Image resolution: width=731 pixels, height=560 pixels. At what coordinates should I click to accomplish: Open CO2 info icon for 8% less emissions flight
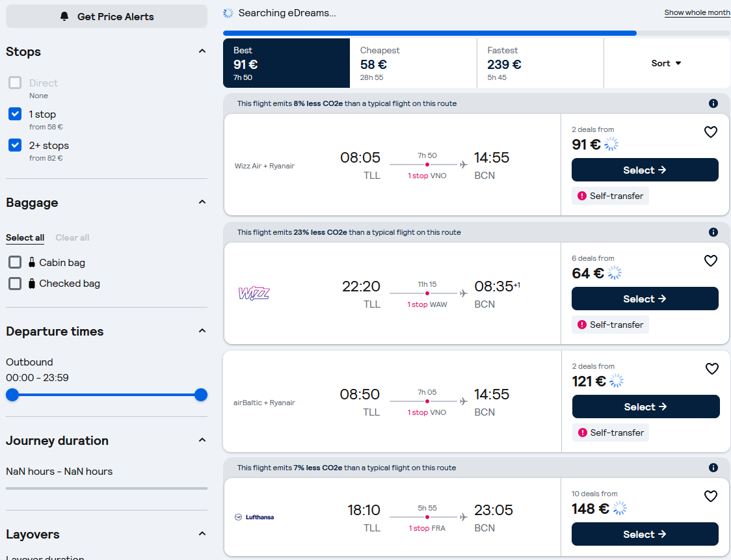pos(713,103)
